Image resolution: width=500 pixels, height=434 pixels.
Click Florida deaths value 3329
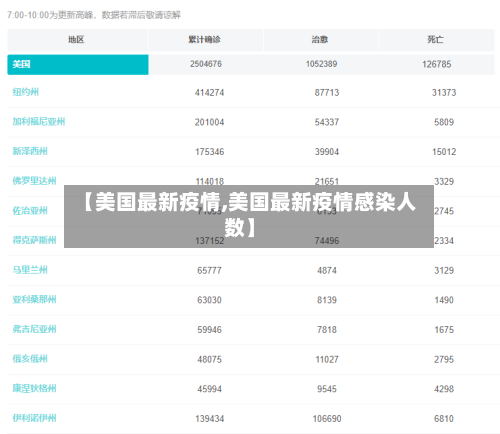444,182
